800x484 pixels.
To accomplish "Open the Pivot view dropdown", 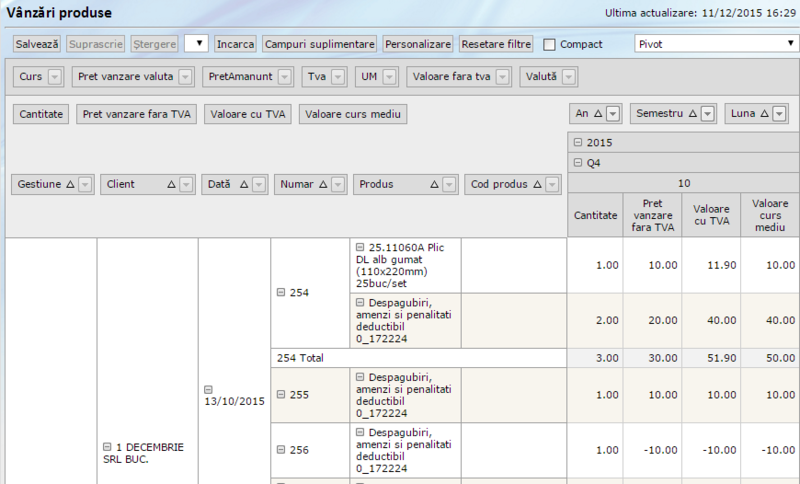I will click(716, 44).
